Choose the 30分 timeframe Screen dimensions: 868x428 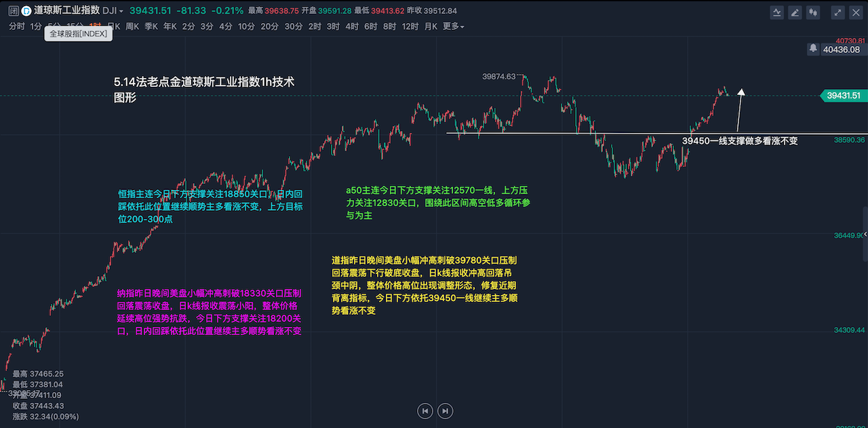pyautogui.click(x=294, y=26)
